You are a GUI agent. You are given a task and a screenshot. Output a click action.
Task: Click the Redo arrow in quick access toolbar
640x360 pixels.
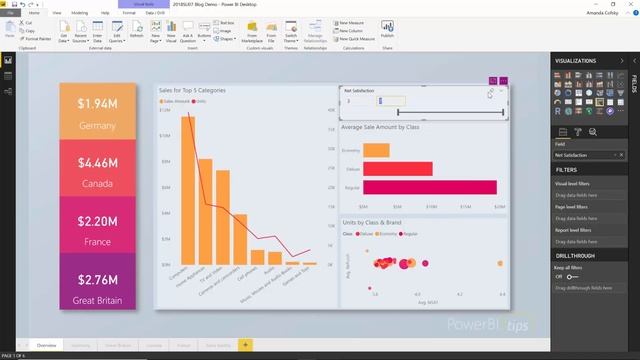coord(31,4)
